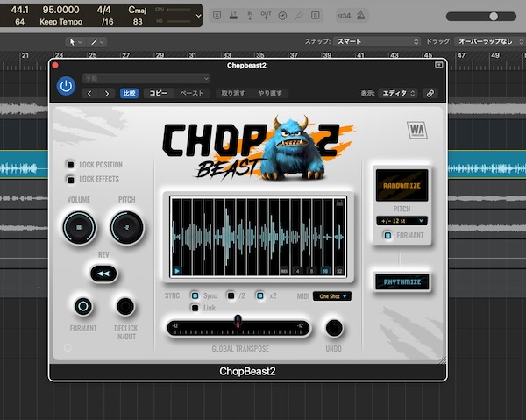Click the punch IN icon

tap(250, 16)
